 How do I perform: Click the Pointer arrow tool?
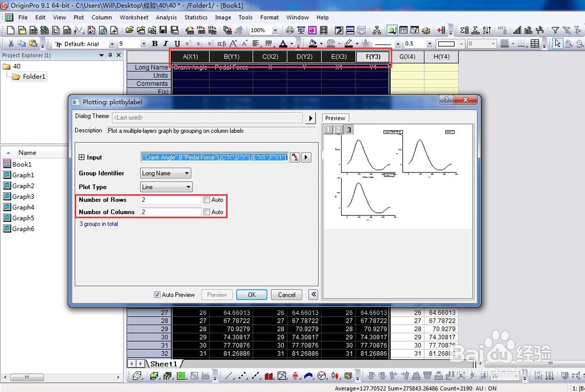[x=558, y=44]
